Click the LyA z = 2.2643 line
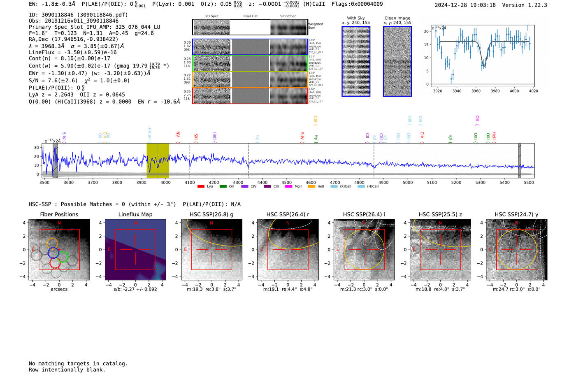The image size is (576, 392). point(77,95)
